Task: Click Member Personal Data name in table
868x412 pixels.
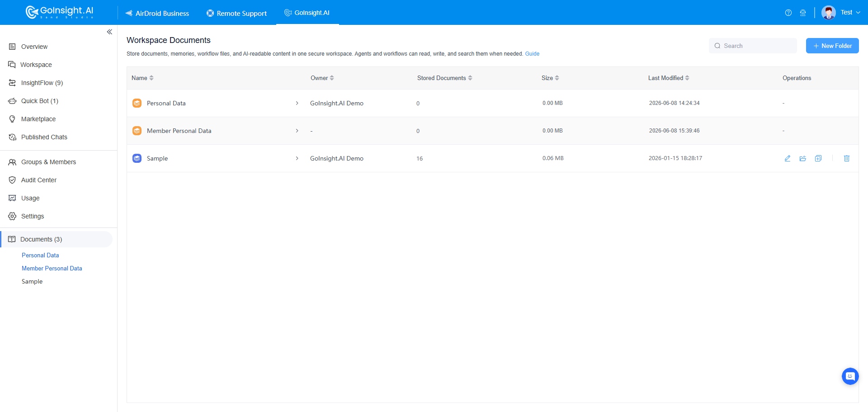Action: point(179,131)
